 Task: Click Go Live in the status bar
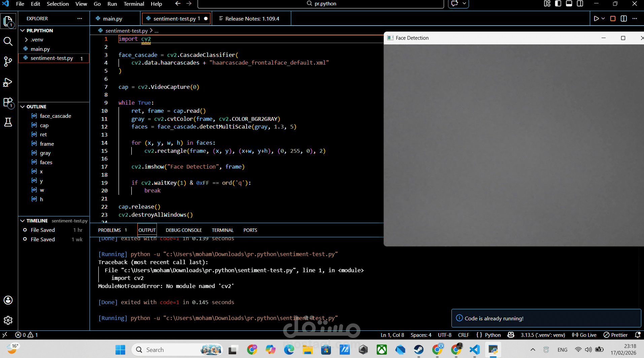click(584, 335)
